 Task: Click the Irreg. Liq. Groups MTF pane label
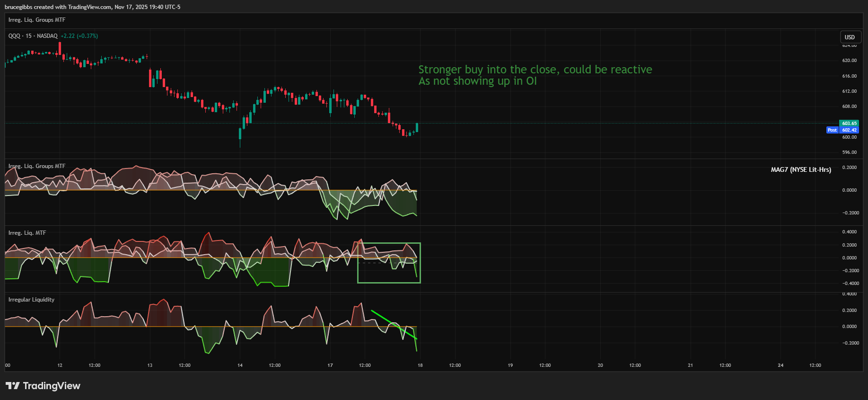37,166
